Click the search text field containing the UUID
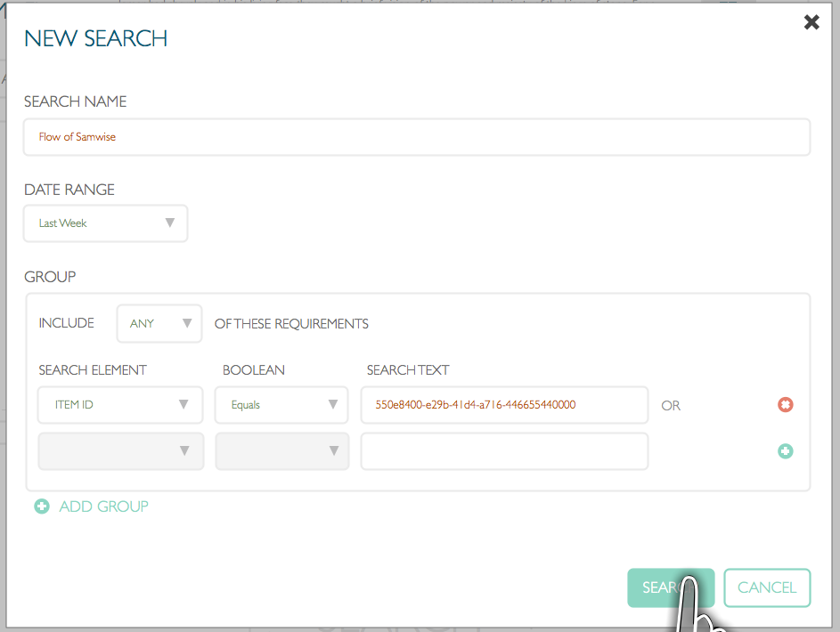The width and height of the screenshot is (840, 632). click(504, 405)
